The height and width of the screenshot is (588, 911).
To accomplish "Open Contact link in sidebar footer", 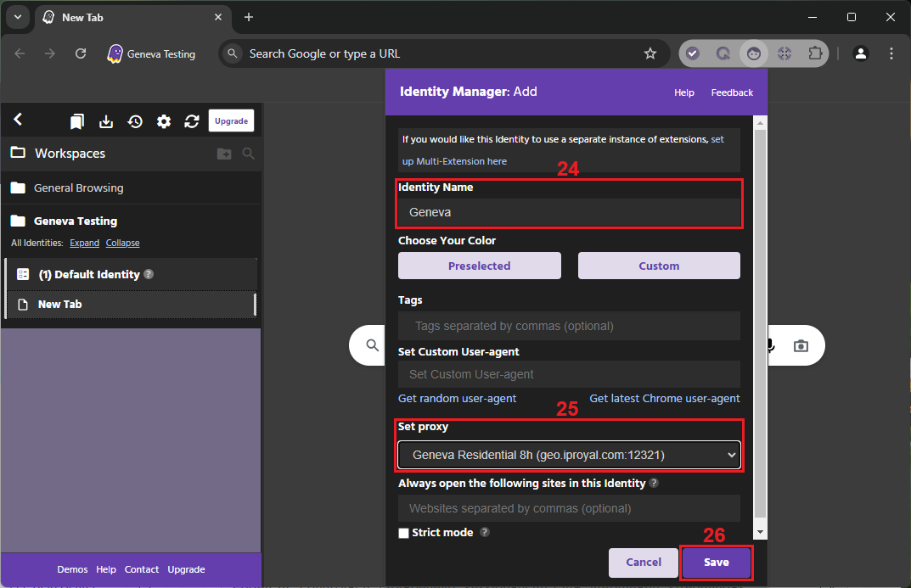I will pyautogui.click(x=141, y=569).
